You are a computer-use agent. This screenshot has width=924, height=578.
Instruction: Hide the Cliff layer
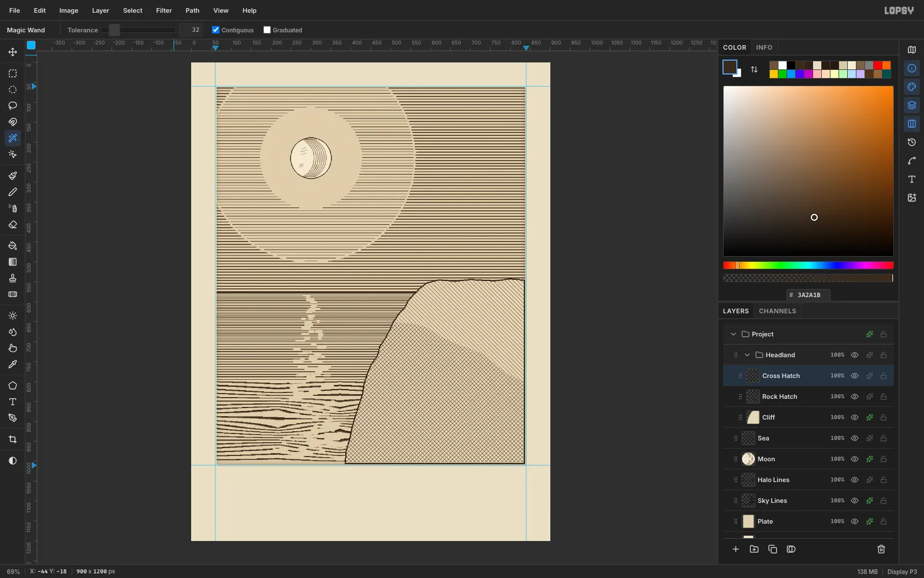(x=855, y=417)
